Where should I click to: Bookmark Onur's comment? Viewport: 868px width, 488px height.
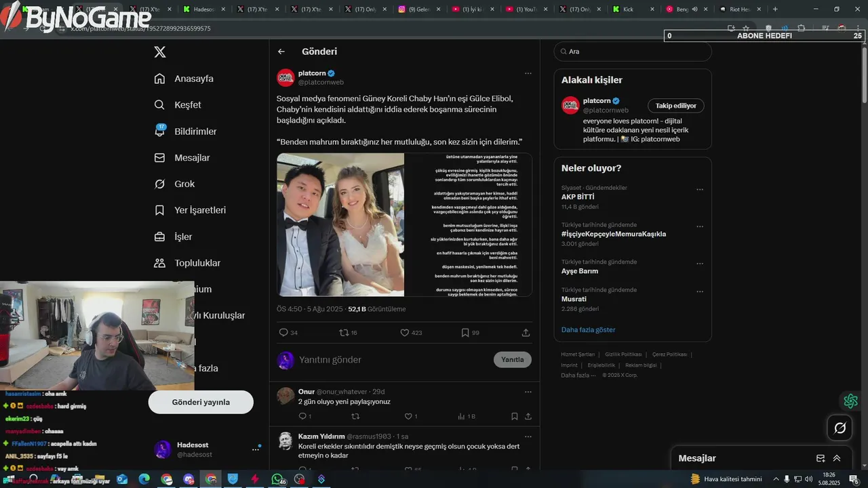click(514, 416)
